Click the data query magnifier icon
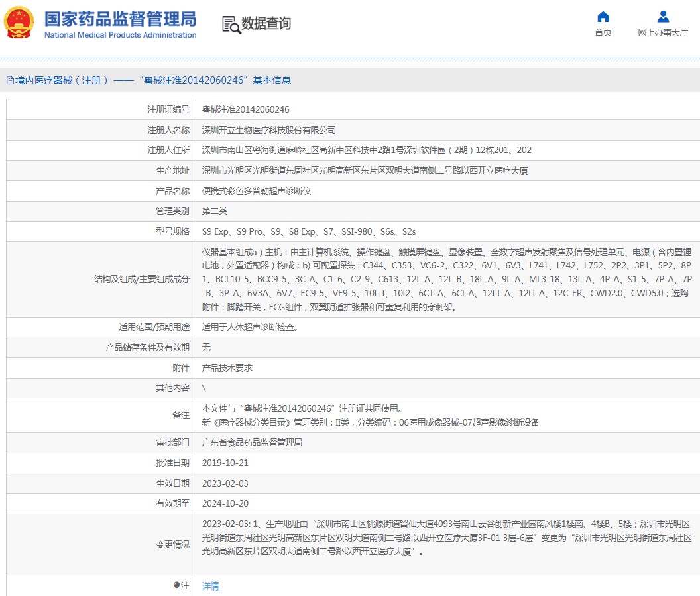 [x=231, y=25]
